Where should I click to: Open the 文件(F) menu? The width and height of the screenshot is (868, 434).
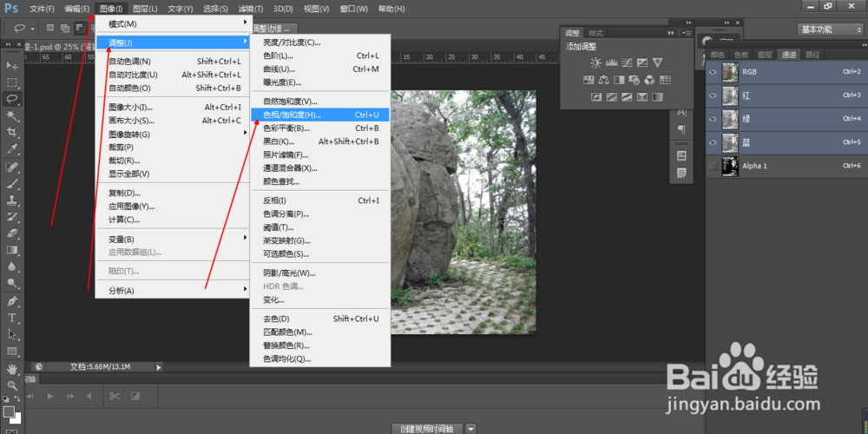click(x=42, y=9)
